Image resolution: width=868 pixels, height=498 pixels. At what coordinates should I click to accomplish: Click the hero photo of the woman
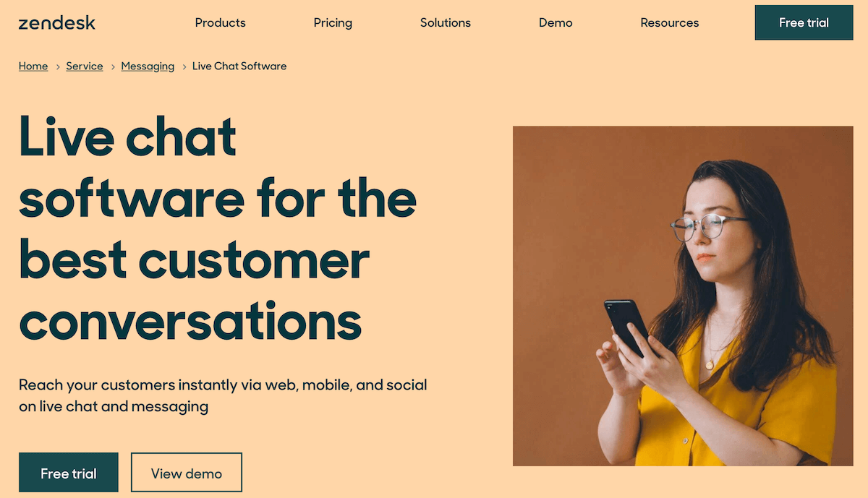[683, 296]
